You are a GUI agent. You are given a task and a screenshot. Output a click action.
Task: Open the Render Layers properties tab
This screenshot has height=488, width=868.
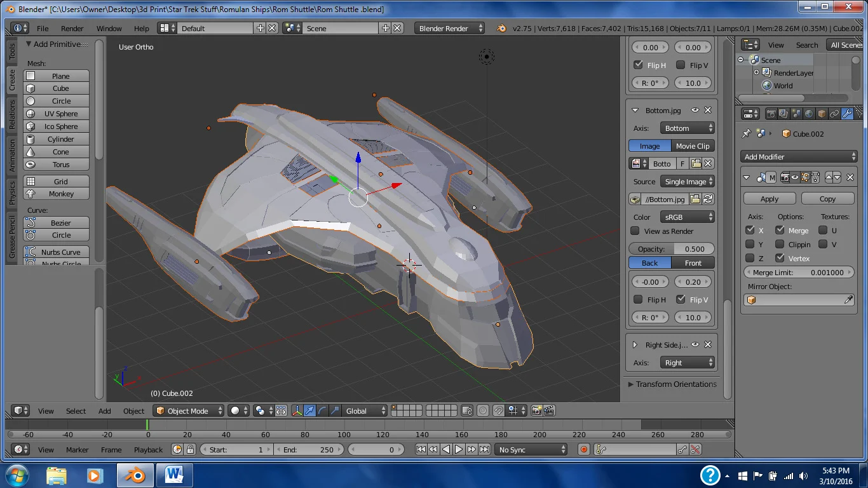point(783,114)
